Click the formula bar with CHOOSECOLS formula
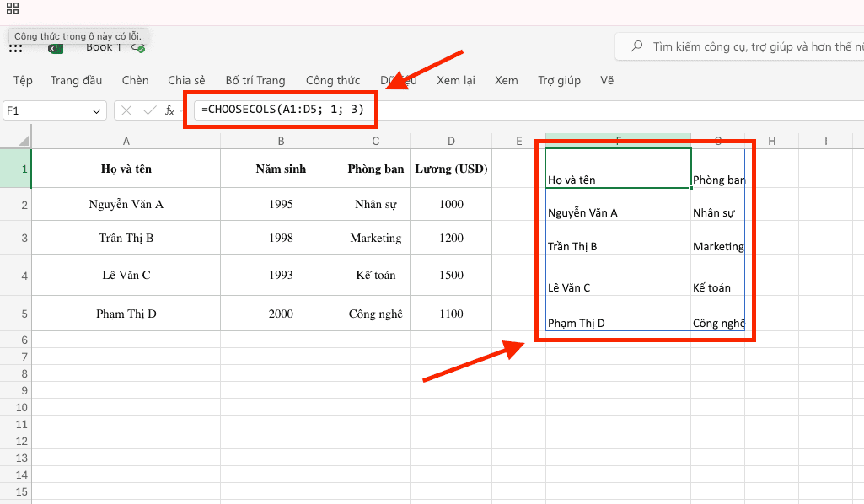Screen dimensions: 864x504 (x=529, y=110)
